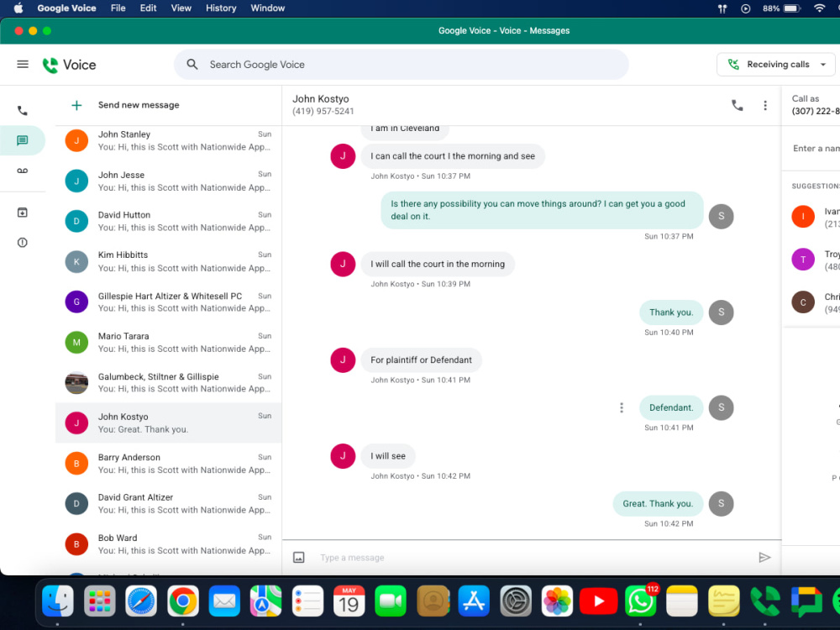The height and width of the screenshot is (630, 840).
Task: Open Photos from the dock
Action: pos(557,601)
